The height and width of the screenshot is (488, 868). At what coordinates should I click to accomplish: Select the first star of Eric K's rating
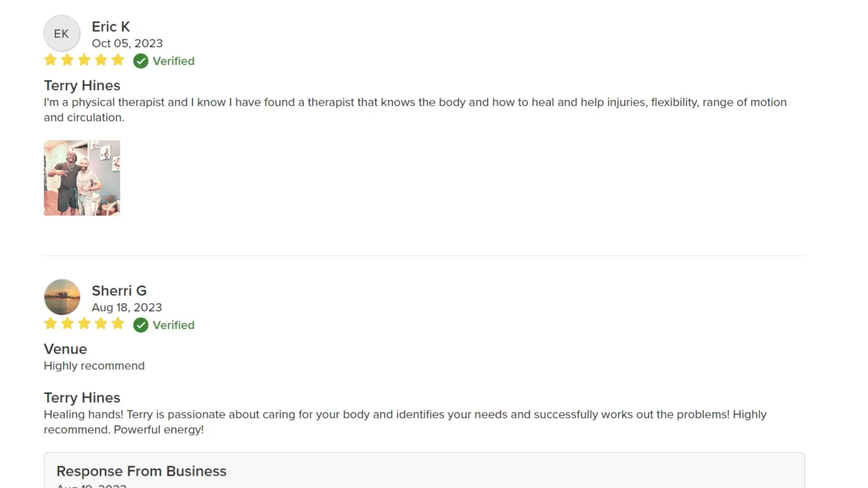(51, 60)
